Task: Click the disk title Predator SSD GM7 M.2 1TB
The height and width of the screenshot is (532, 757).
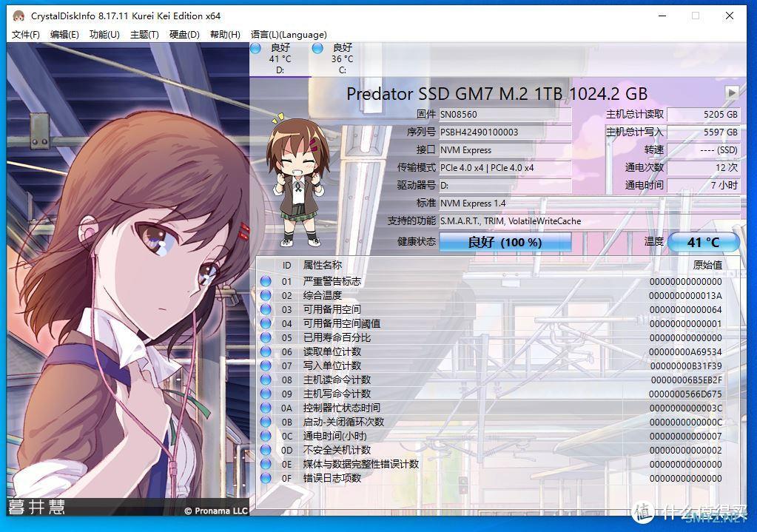Action: click(497, 94)
